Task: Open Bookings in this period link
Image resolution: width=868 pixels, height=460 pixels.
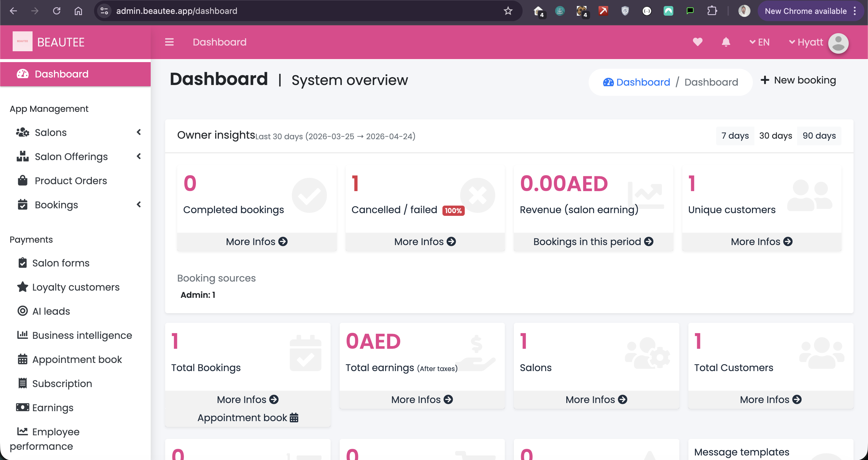Action: pos(593,242)
